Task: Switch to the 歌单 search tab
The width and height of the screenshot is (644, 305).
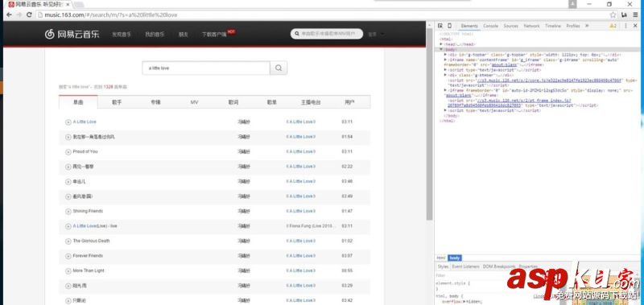Action: tap(272, 102)
